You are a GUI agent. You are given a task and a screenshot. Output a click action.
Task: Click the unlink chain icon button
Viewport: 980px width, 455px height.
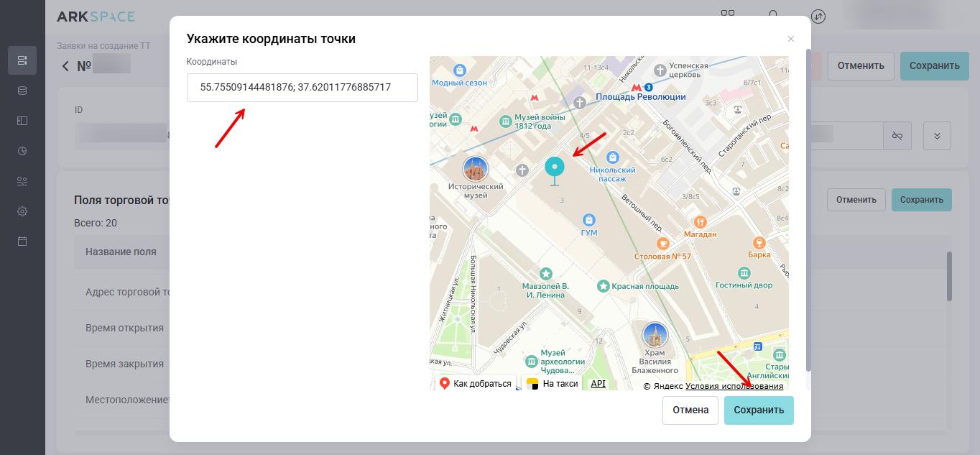point(897,136)
